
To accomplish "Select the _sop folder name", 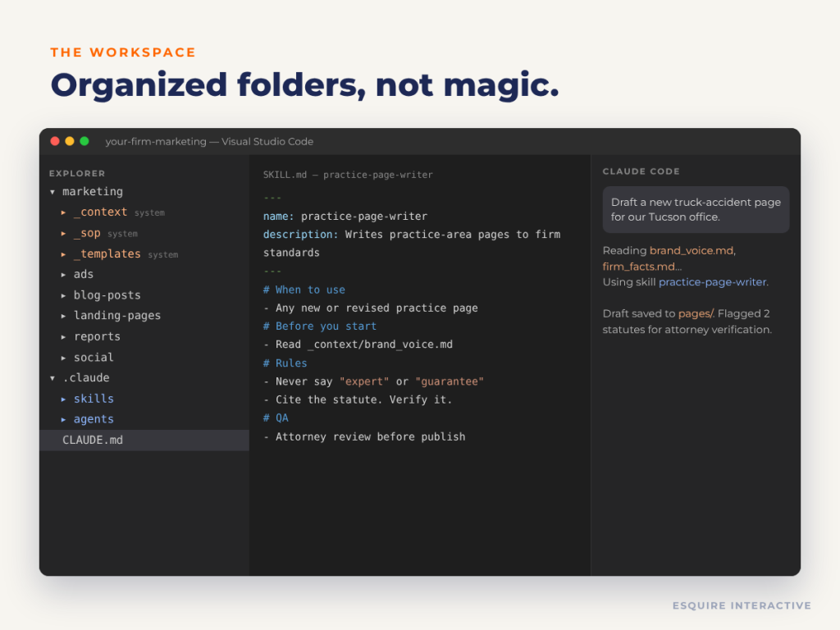I will 87,233.
